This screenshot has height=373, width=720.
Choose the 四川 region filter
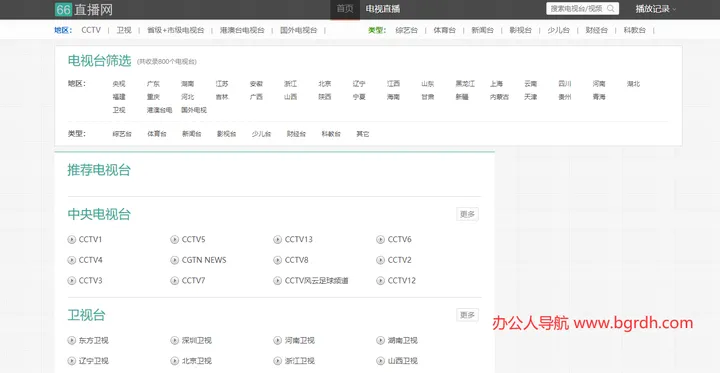coord(565,84)
